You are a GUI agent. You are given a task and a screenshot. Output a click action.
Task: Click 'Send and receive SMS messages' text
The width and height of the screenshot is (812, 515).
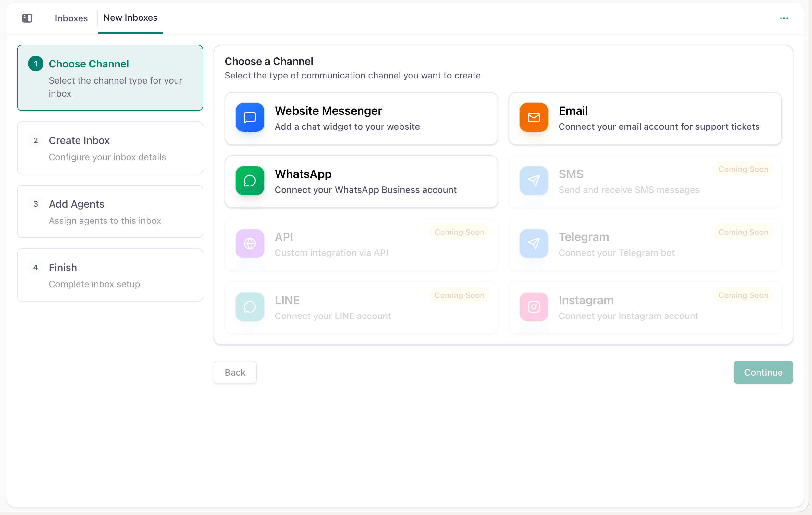[629, 190]
